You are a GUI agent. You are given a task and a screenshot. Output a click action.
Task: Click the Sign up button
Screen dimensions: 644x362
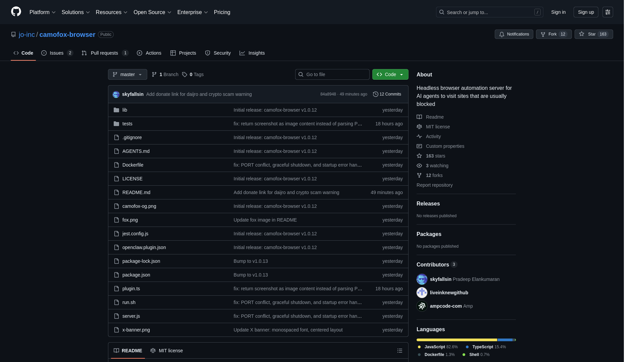(586, 12)
